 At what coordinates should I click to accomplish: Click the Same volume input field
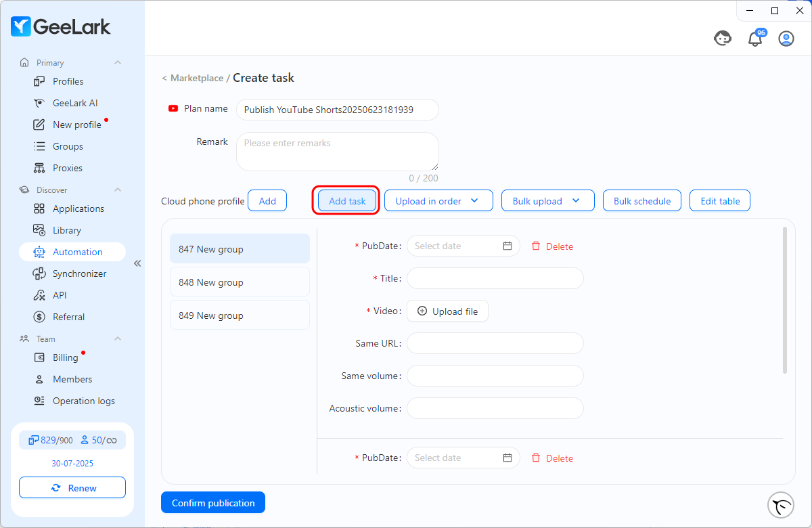(x=495, y=376)
